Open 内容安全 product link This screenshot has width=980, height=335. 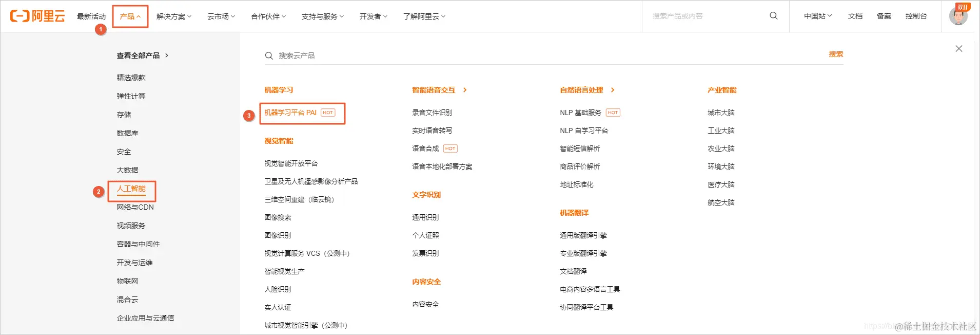[x=425, y=304]
